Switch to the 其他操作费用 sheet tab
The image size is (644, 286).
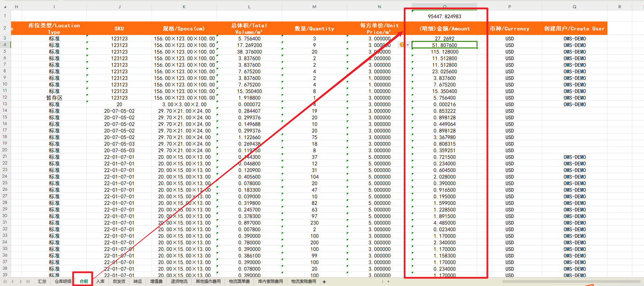click(x=208, y=281)
